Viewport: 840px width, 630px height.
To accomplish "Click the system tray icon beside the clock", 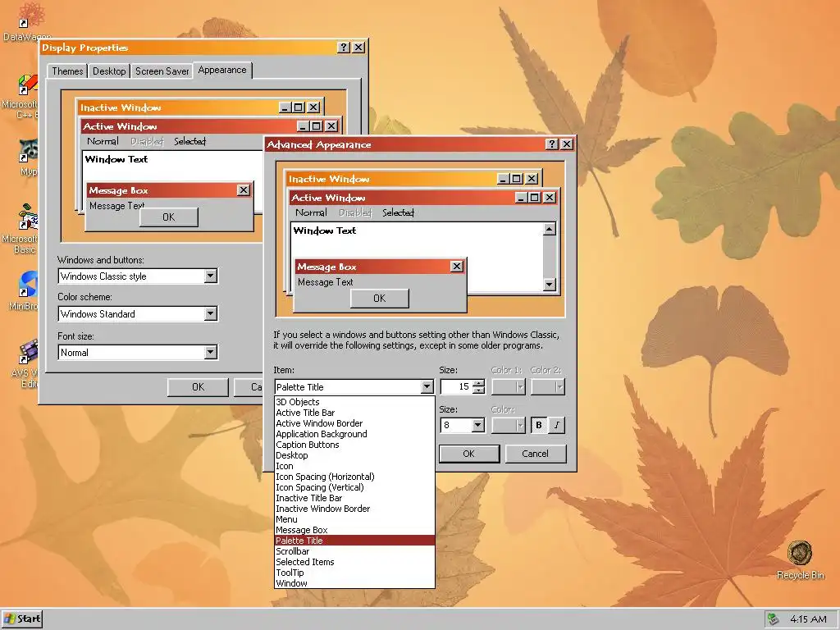I will click(773, 619).
